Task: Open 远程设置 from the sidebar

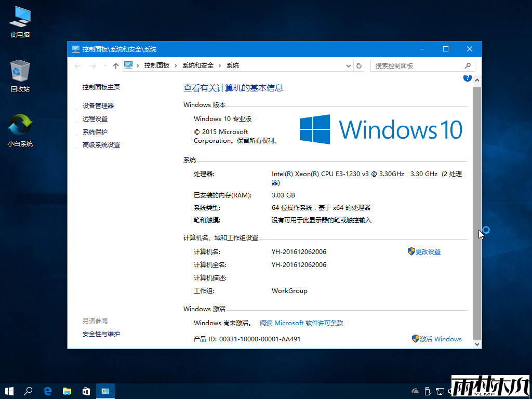Action: pos(95,119)
